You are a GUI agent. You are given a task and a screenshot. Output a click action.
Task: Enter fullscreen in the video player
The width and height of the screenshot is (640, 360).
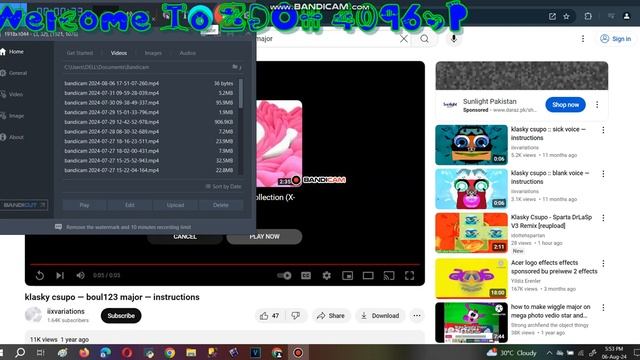(409, 276)
